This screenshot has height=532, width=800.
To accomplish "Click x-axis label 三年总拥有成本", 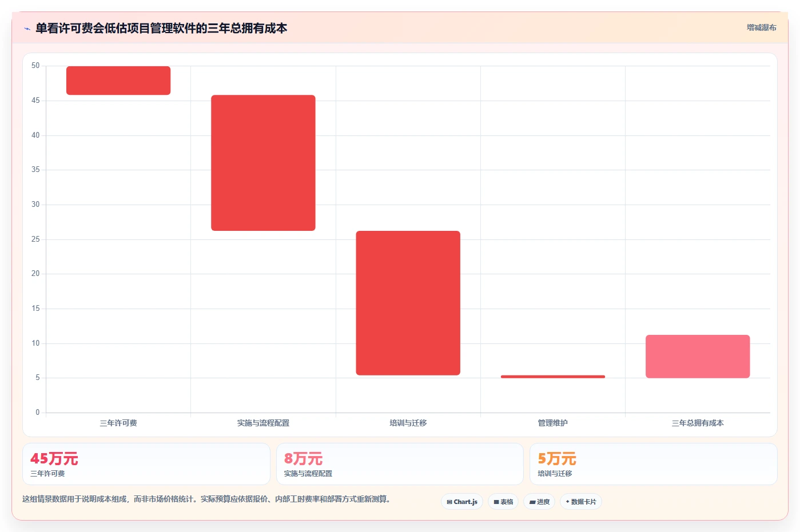I will click(x=698, y=423).
